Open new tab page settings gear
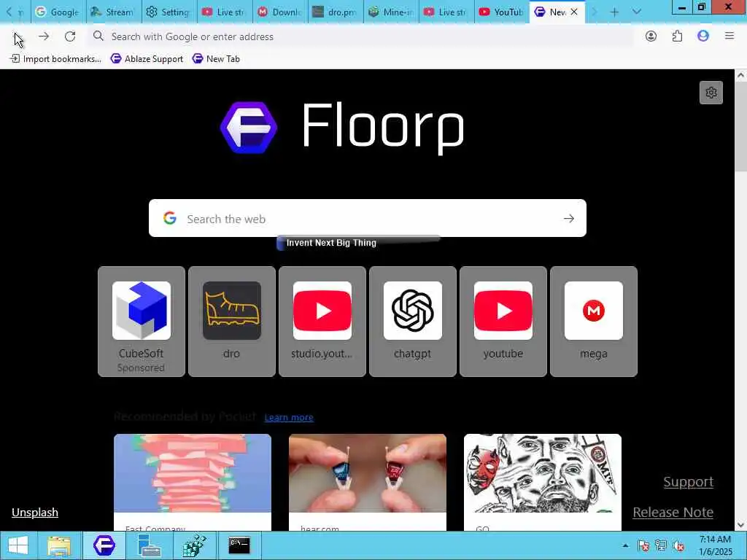 point(711,93)
